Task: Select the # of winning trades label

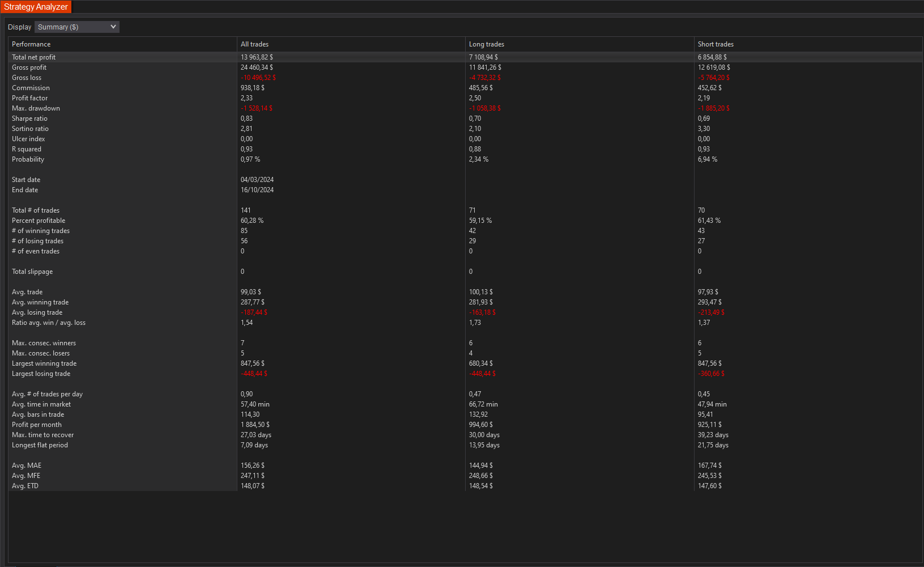Action: coord(41,231)
